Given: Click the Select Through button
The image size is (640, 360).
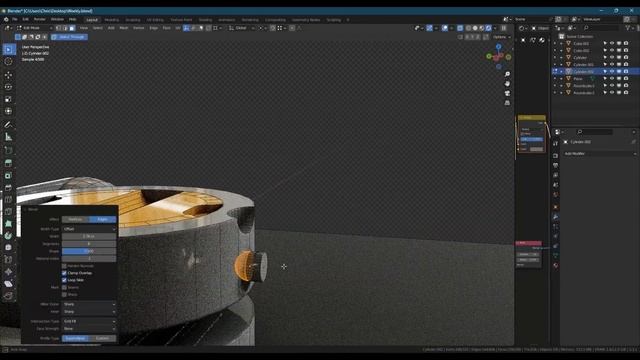Looking at the screenshot, I should coord(69,37).
